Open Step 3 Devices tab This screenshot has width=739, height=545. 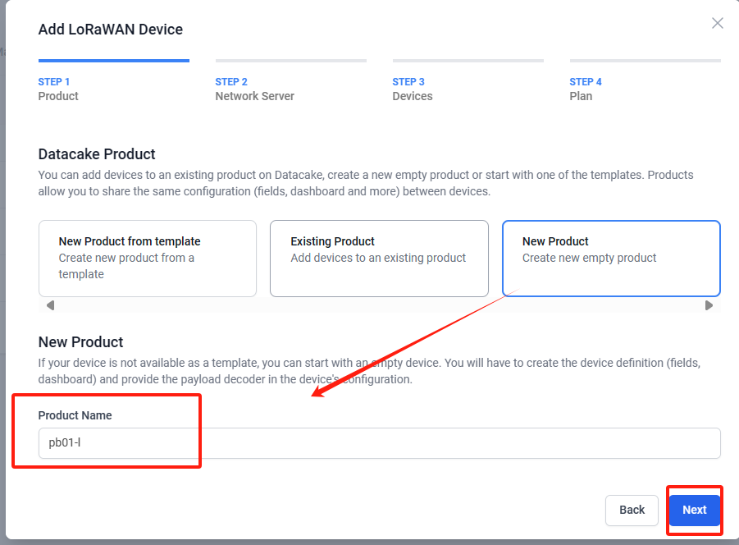coord(468,82)
